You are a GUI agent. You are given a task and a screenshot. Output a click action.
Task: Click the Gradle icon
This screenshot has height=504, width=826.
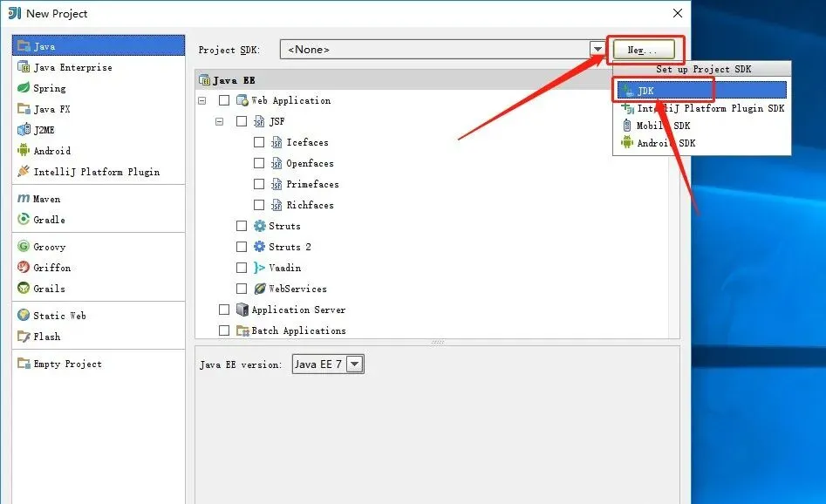pos(24,219)
